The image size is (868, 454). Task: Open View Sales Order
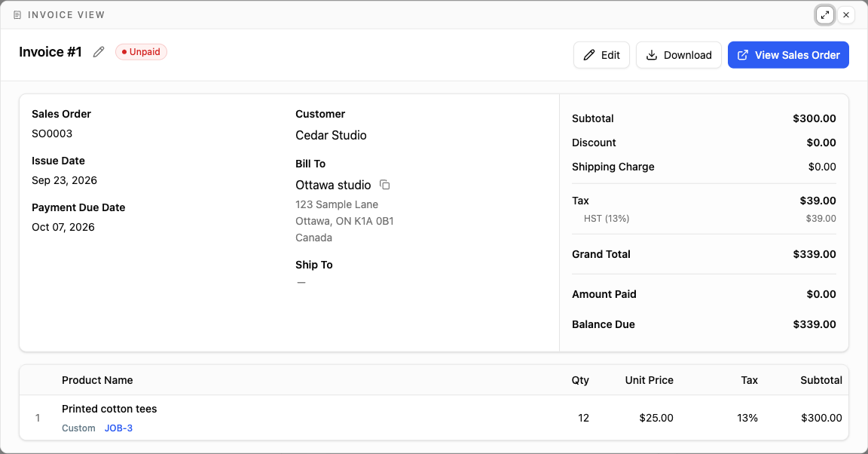pos(788,55)
